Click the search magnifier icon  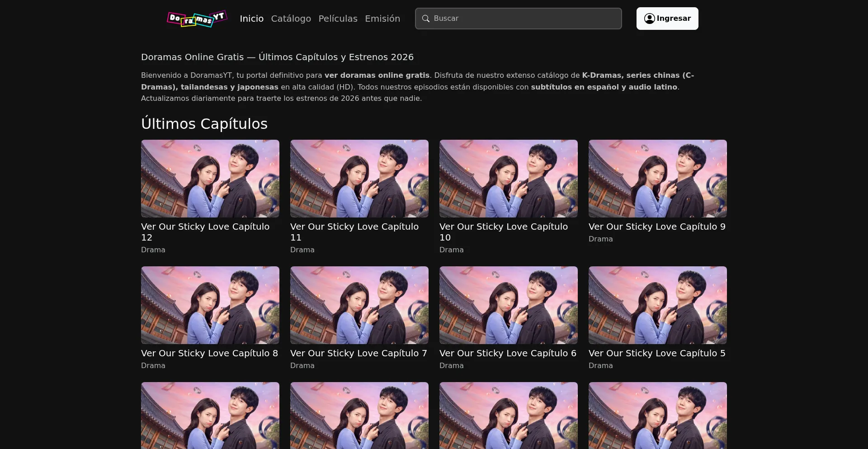[425, 19]
